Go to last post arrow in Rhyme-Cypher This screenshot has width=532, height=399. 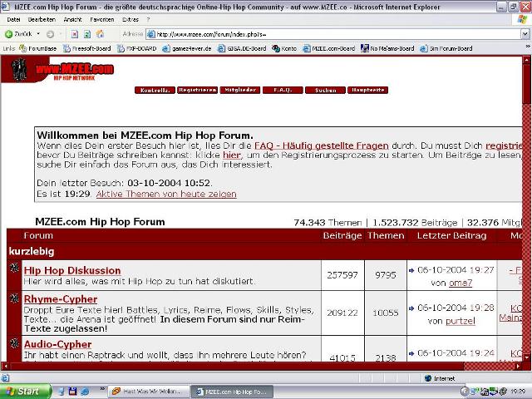(x=411, y=308)
